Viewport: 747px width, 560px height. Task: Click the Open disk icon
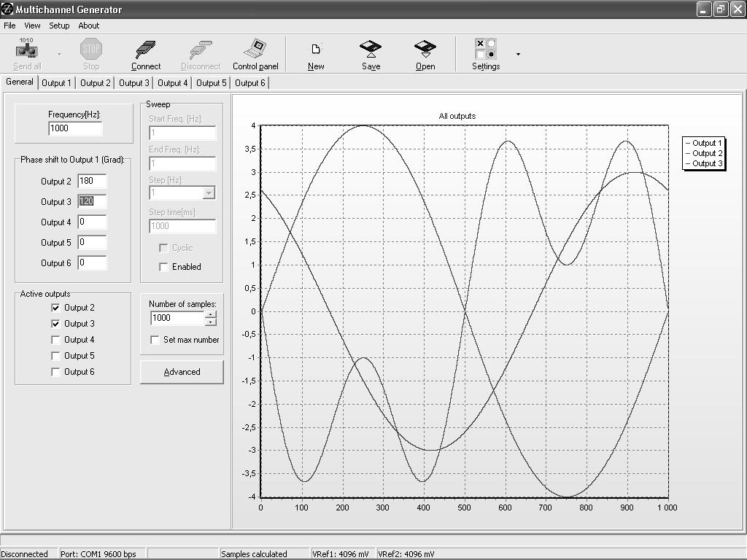pos(425,49)
